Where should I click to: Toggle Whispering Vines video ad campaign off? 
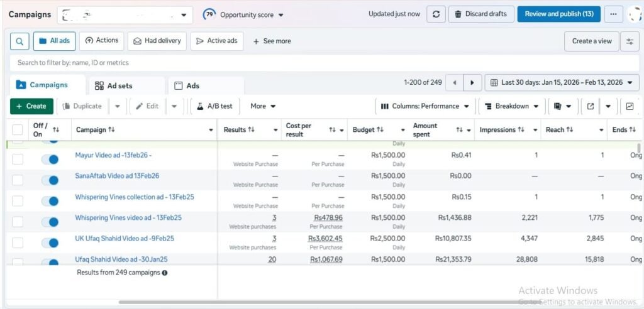[50, 222]
